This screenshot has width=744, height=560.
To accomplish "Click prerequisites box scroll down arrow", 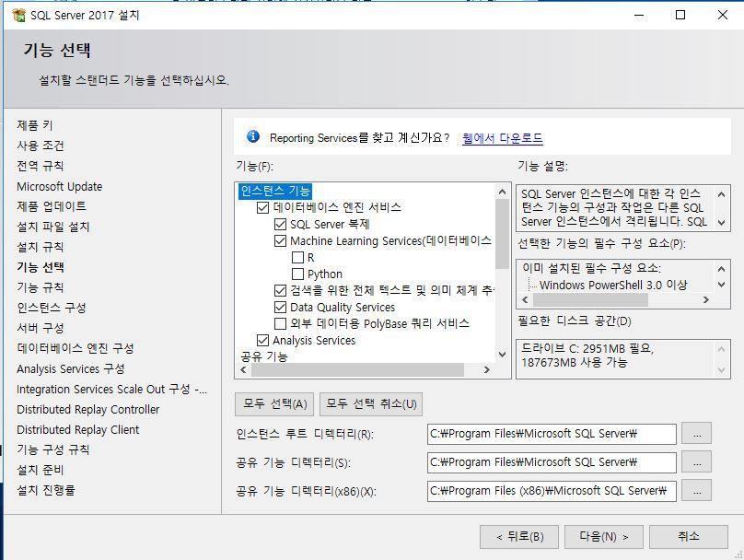I will (x=721, y=285).
